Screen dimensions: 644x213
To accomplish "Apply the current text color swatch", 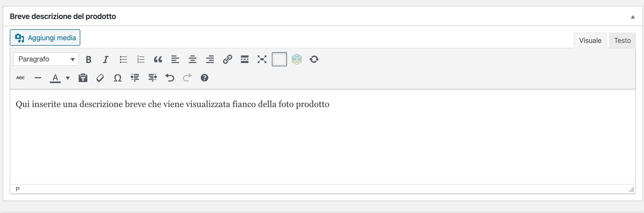I will [x=55, y=78].
